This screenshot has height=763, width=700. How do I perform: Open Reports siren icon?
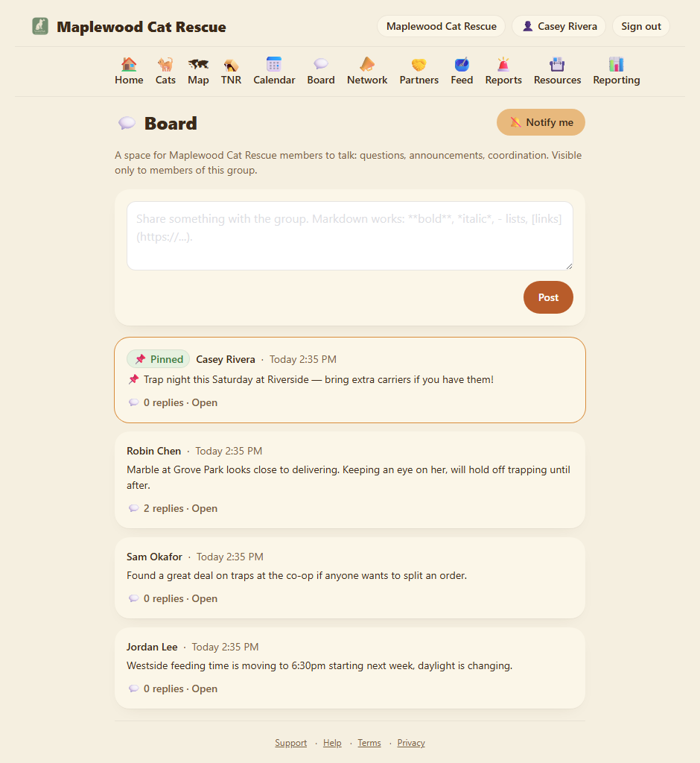pos(503,64)
